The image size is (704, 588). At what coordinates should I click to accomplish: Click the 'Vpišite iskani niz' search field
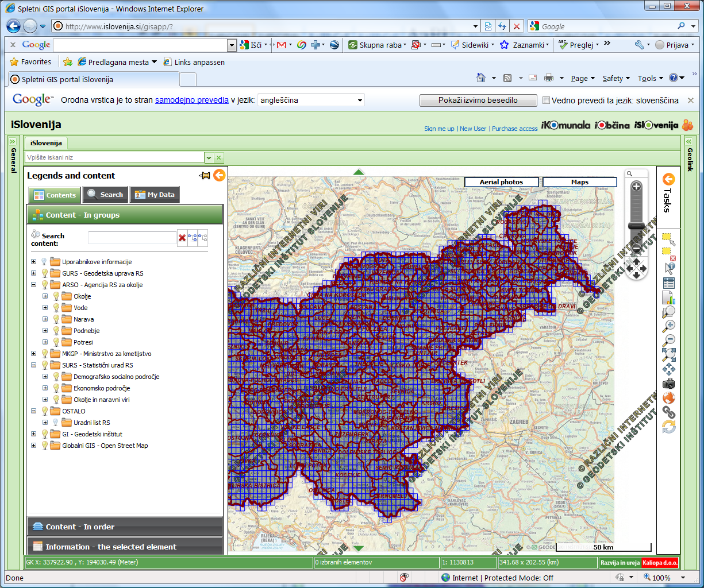[115, 157]
